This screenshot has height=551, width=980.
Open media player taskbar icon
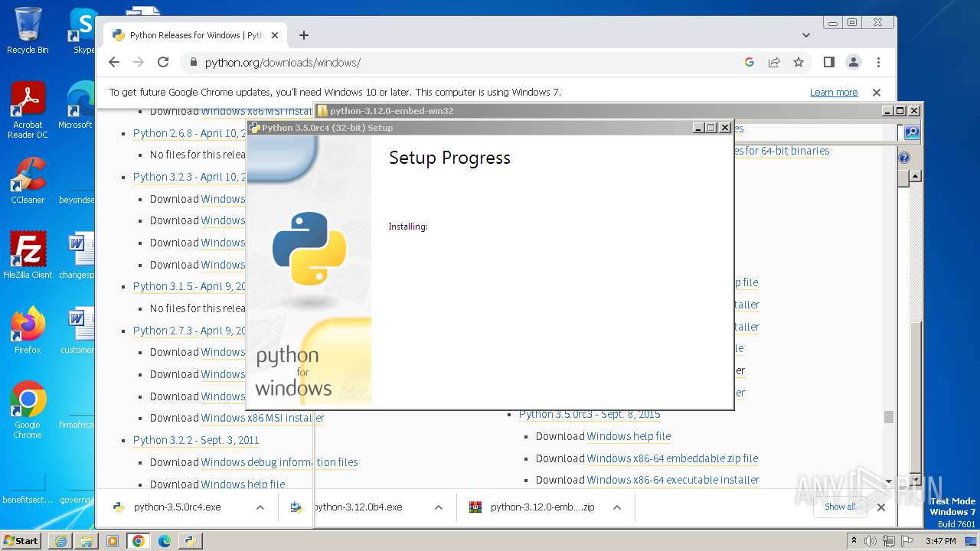click(x=113, y=541)
